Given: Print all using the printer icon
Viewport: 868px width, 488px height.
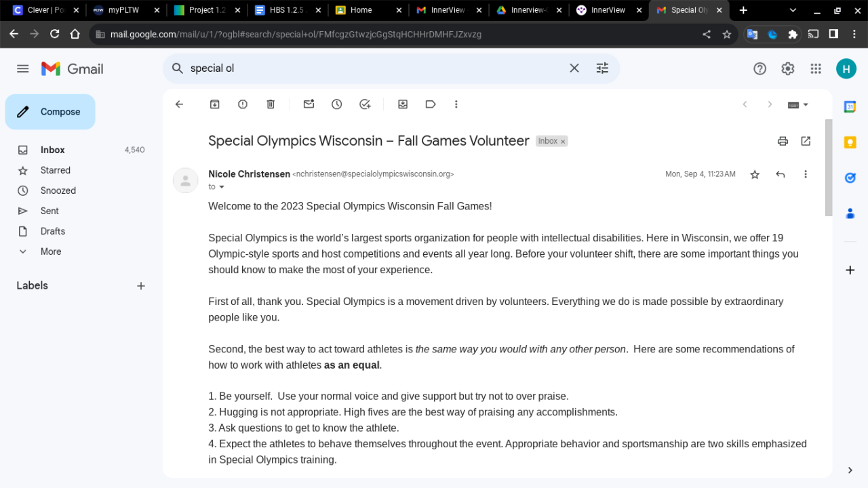Looking at the screenshot, I should (x=783, y=141).
